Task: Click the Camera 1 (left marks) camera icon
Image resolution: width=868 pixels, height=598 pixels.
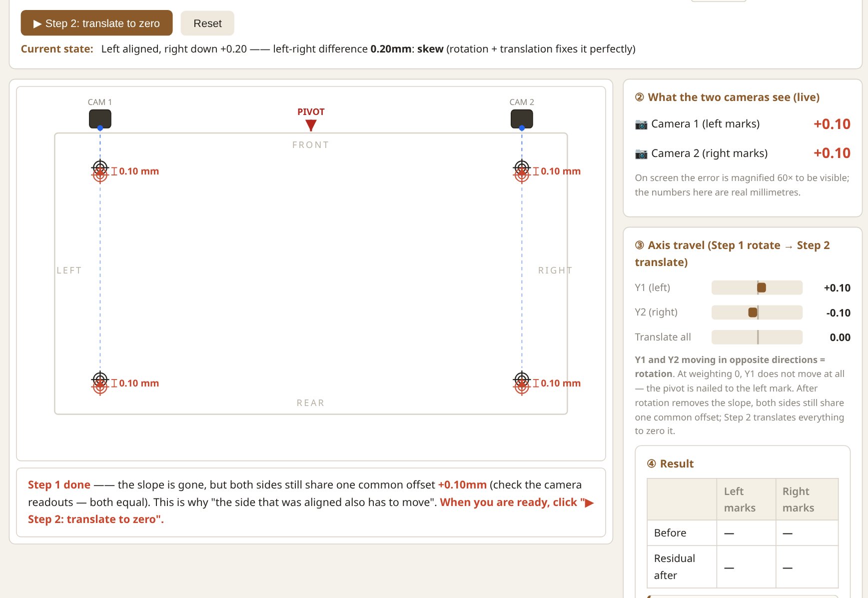Action: 641,124
